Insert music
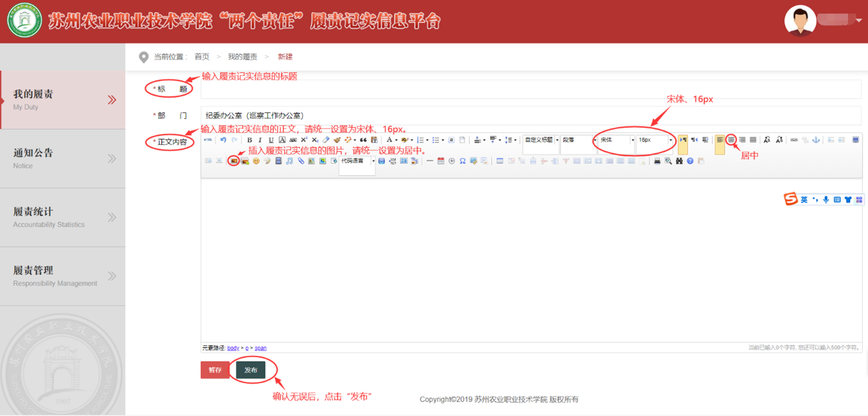Screen dimensions: 868x416 click(x=290, y=161)
